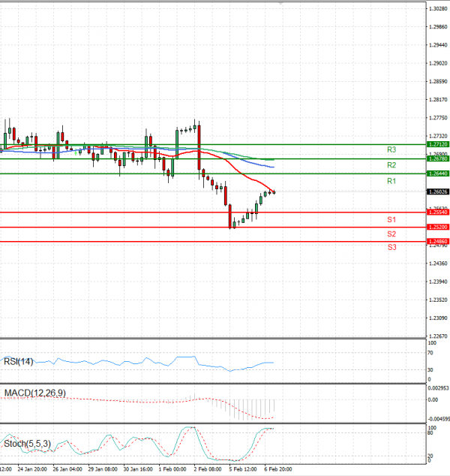Click the 1.22670 price scale value

click(438, 336)
